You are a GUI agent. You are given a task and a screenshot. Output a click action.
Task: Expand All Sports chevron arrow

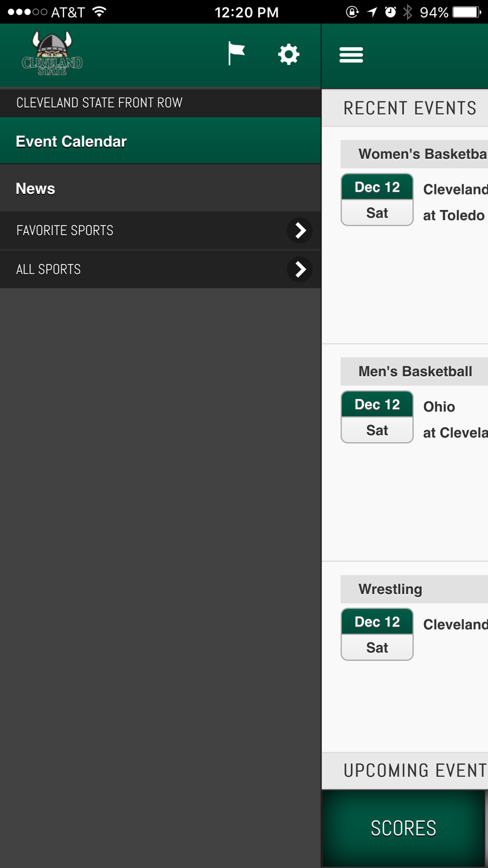pyautogui.click(x=300, y=269)
